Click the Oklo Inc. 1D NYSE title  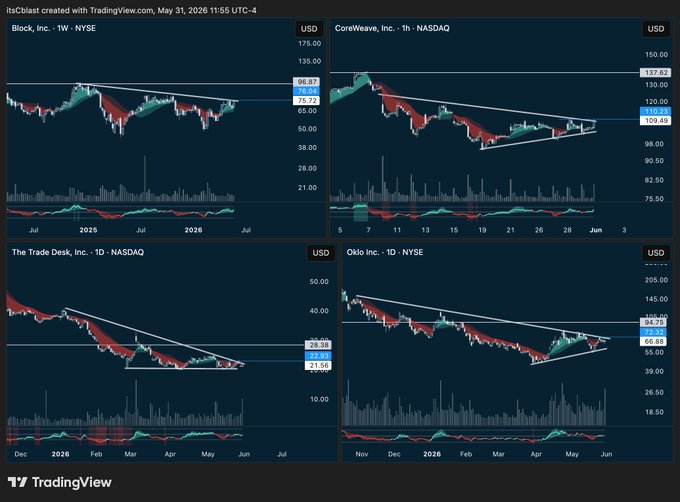pos(385,252)
